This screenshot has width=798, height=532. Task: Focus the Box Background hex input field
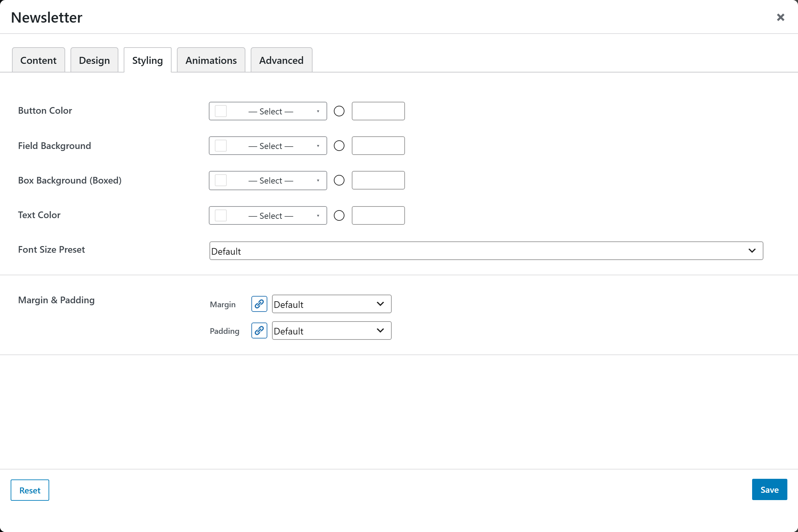tap(378, 180)
